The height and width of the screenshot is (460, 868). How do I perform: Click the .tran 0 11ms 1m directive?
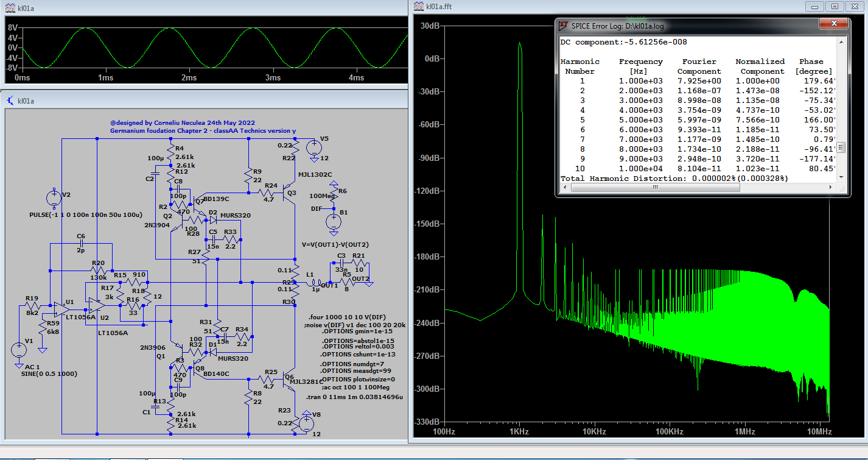click(x=353, y=397)
